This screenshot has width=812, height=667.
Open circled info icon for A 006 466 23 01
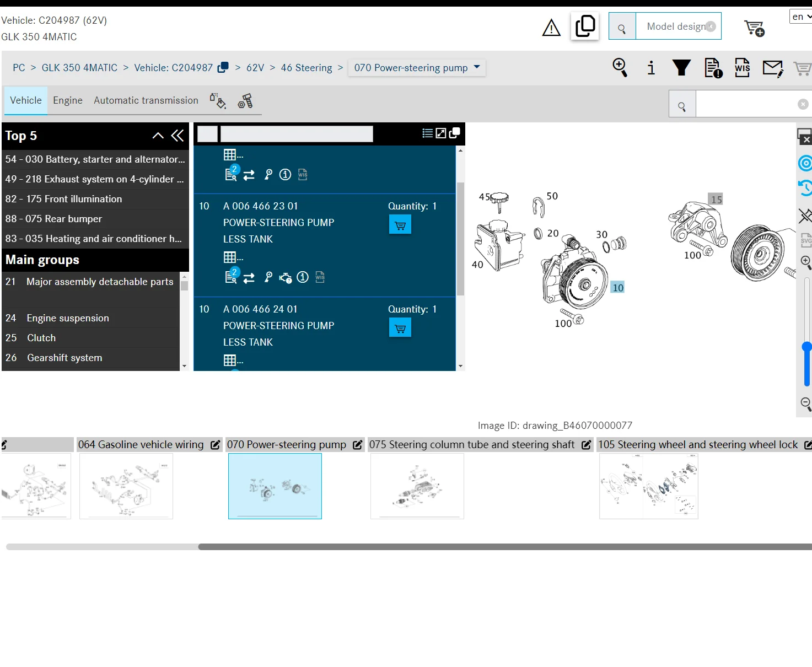(x=303, y=277)
